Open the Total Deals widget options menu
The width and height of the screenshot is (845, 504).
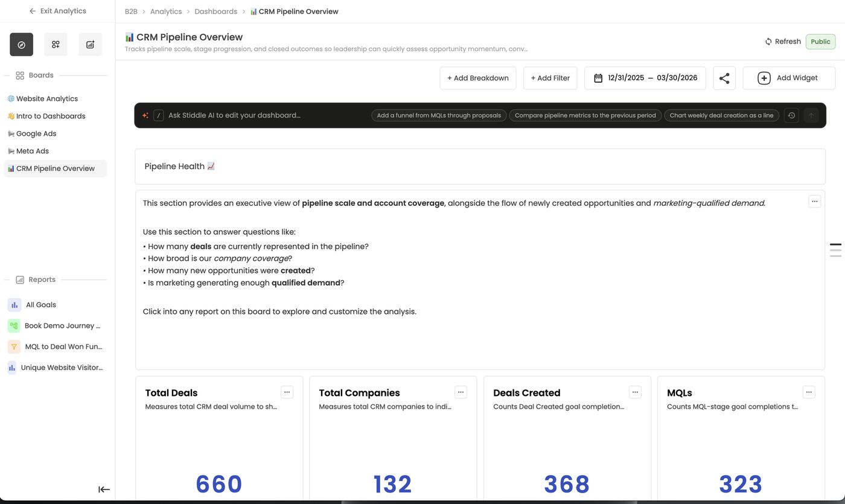click(x=287, y=392)
